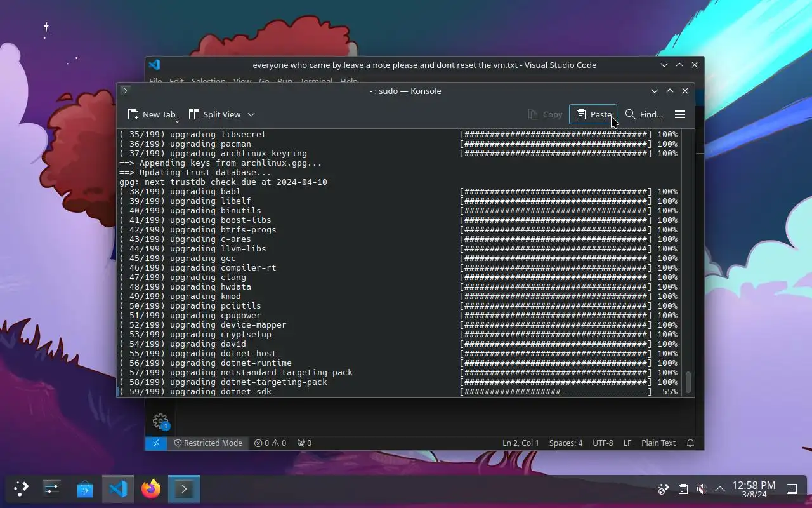The width and height of the screenshot is (812, 508).
Task: Click the Konsole window icon in titlebar
Action: [x=126, y=91]
